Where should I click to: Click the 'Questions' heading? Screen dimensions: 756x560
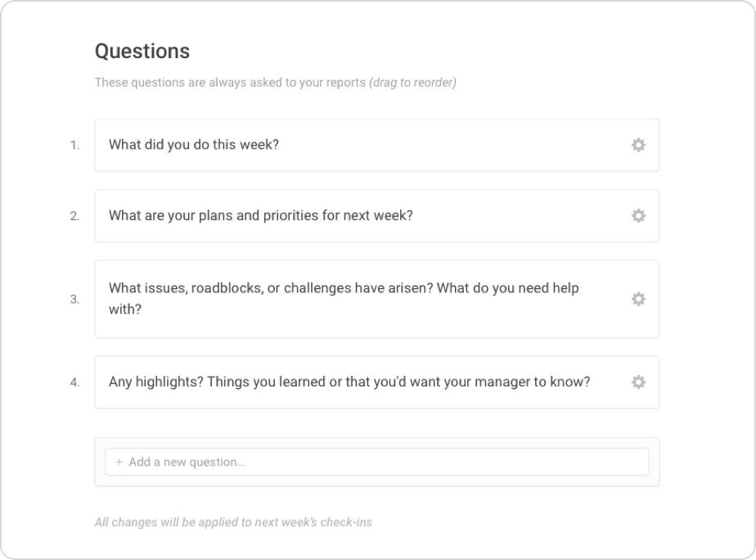point(142,51)
